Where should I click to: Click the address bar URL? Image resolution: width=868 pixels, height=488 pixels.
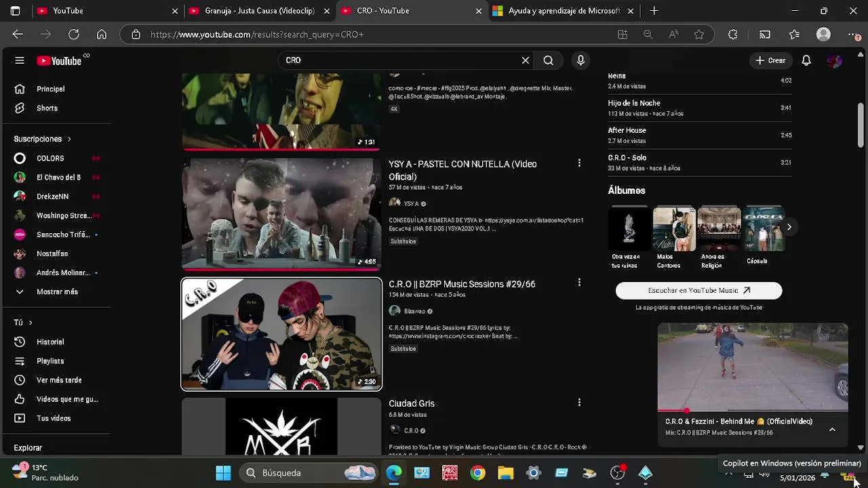257,35
